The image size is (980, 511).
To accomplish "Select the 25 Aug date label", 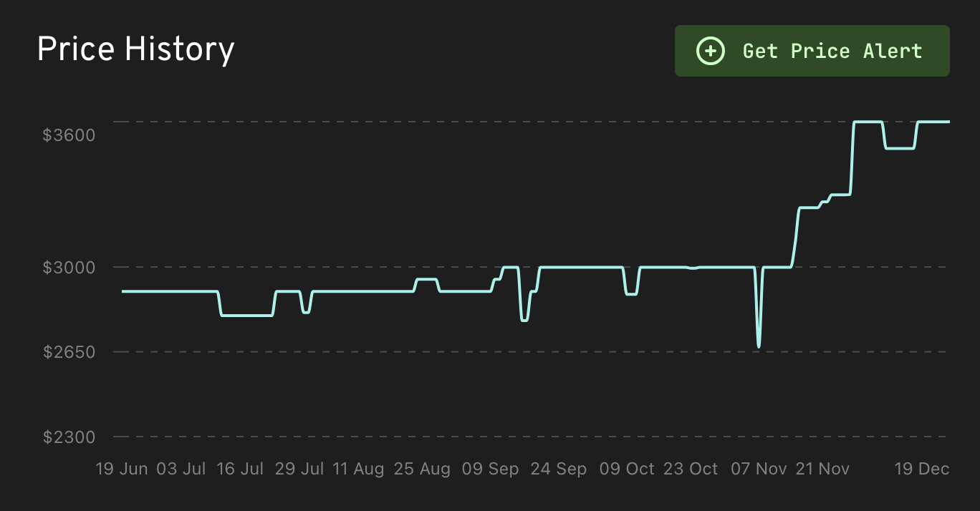I will tap(422, 469).
